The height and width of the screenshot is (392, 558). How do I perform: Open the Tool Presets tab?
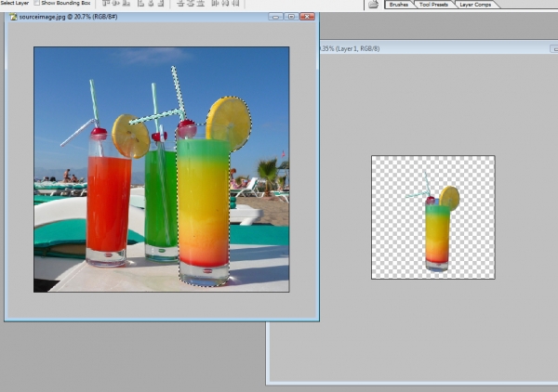pos(433,5)
